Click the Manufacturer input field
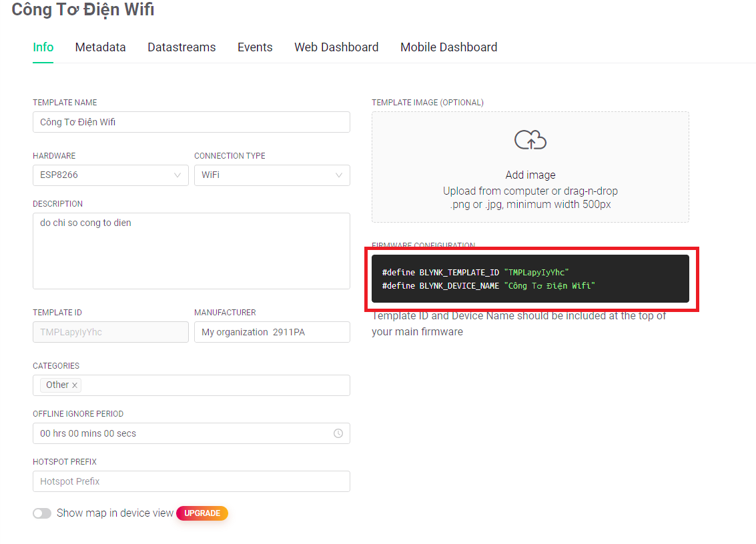Viewport: 756px width, 544px height. 272,332
